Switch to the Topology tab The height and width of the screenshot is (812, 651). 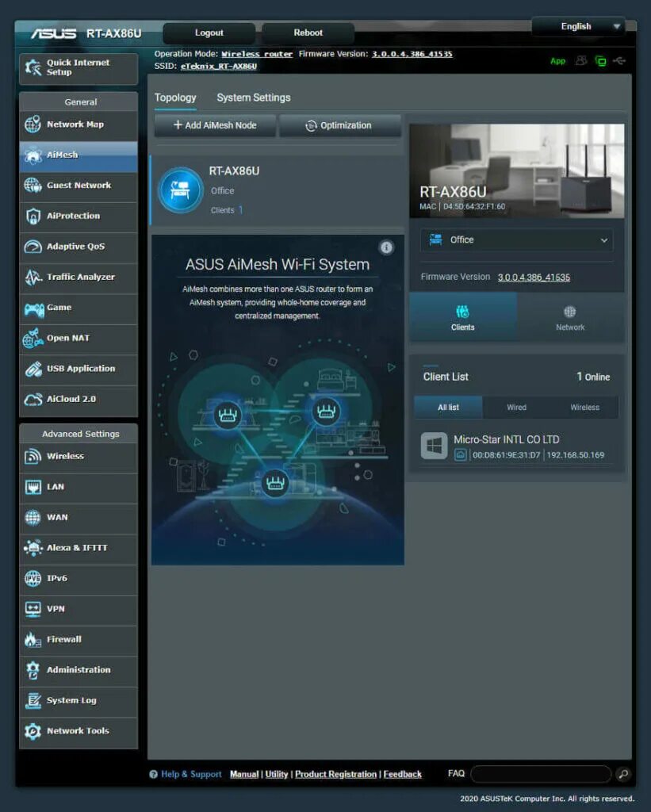175,98
